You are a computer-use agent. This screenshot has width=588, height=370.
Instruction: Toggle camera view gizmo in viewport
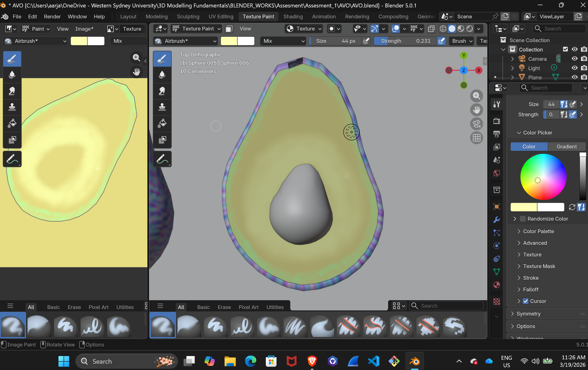476,124
